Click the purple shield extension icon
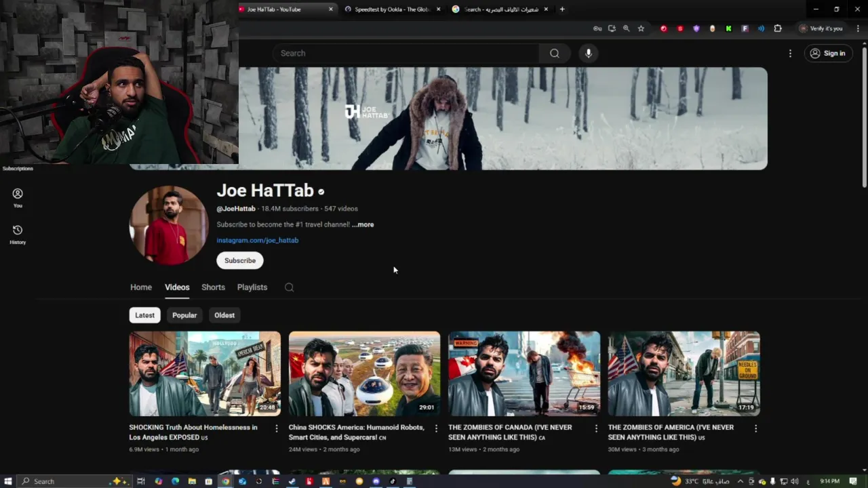Viewport: 868px width, 488px height. (x=696, y=28)
